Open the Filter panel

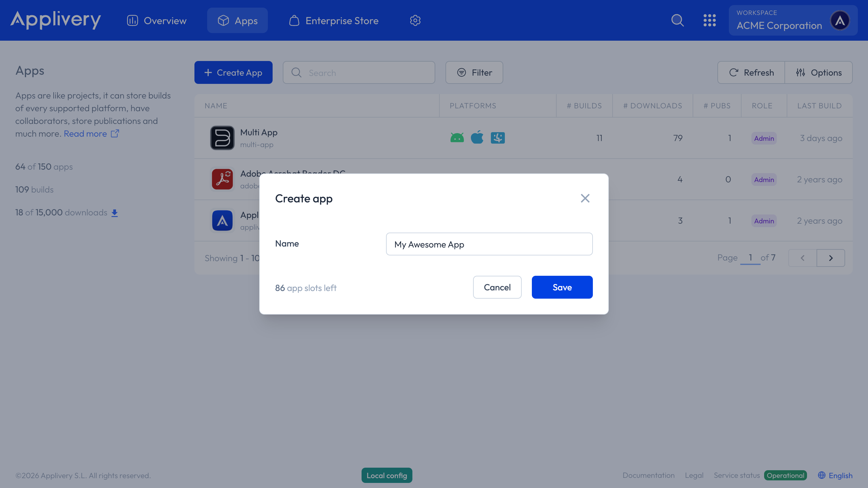(x=474, y=72)
